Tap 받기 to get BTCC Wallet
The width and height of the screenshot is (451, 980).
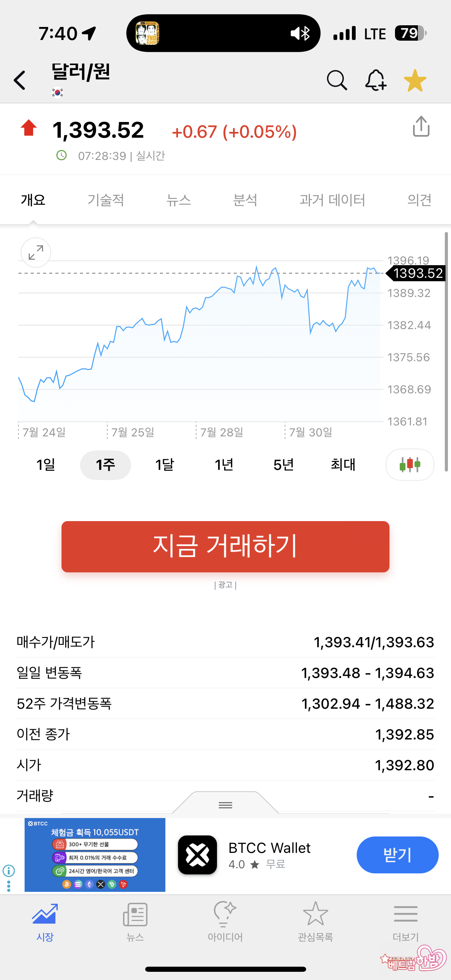coord(397,855)
